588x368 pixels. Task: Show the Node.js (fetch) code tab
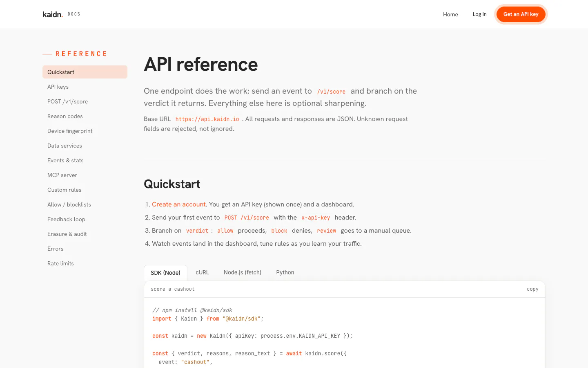pos(243,272)
